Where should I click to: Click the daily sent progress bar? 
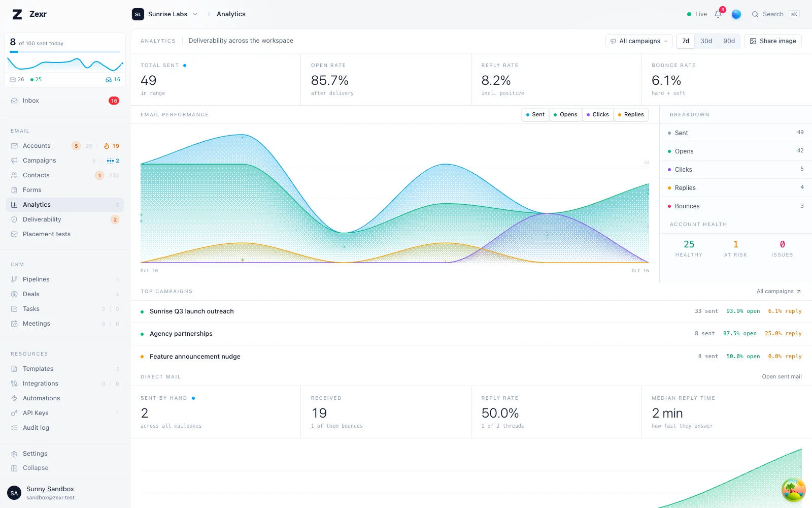pos(65,52)
